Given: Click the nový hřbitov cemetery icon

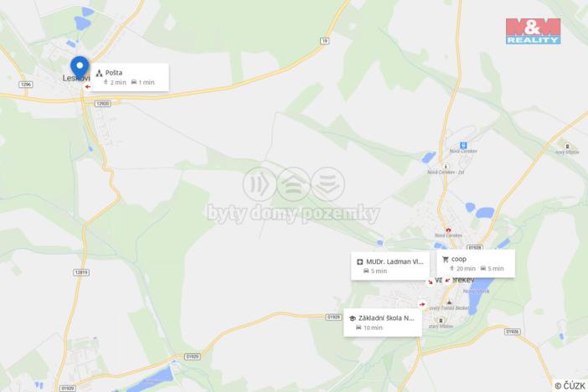Looking at the screenshot, I should tap(567, 147).
